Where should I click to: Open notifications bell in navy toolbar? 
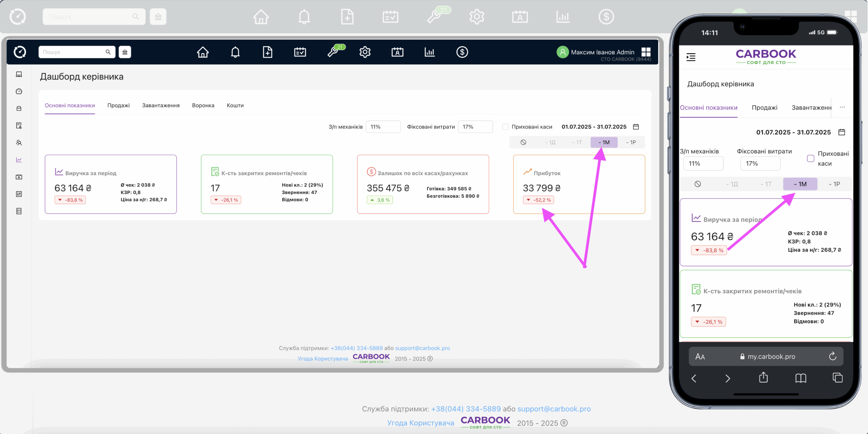click(235, 52)
